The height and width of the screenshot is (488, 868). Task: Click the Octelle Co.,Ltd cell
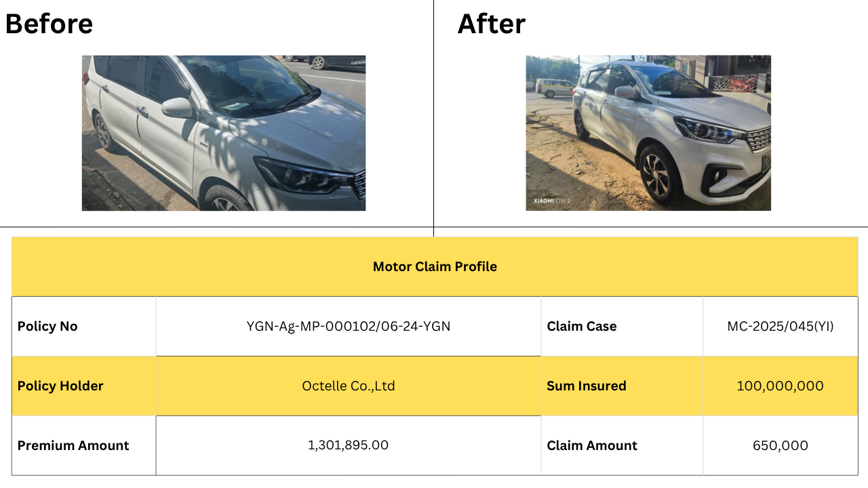(349, 386)
